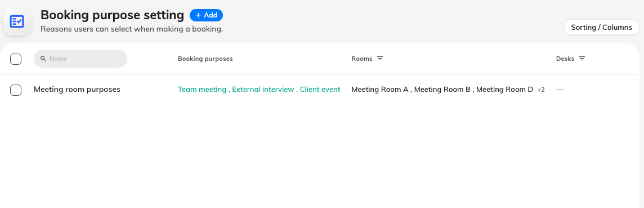644x208 pixels.
Task: Click the Team meeting, External interview purposes link
Action: click(x=259, y=89)
